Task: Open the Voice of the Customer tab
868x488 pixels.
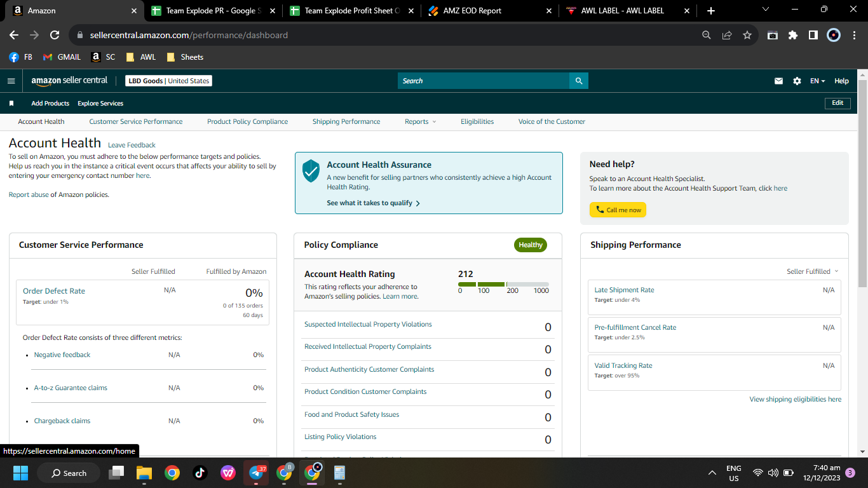Action: (x=552, y=121)
